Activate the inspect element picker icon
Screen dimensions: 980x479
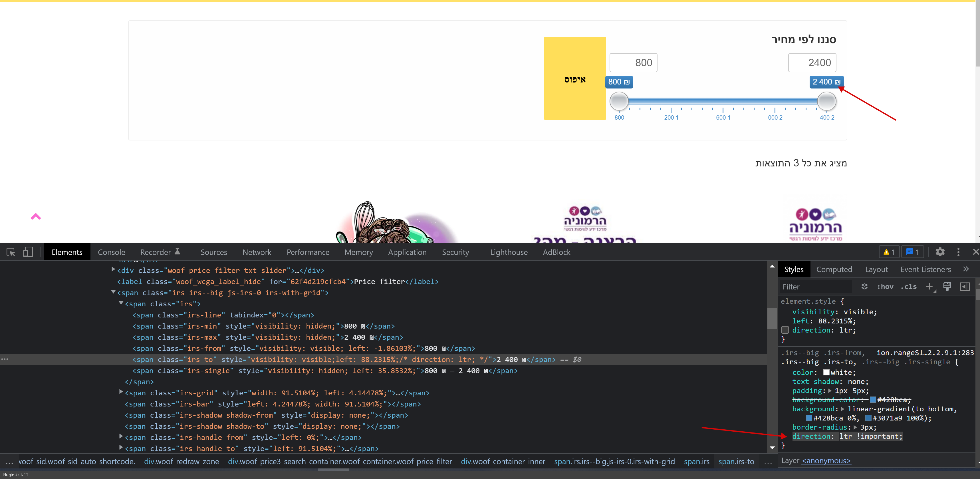point(11,252)
